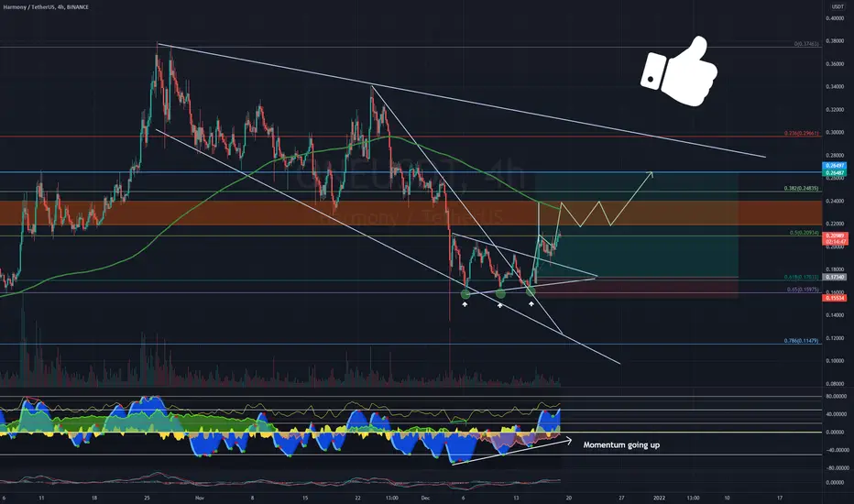Image resolution: width=854 pixels, height=504 pixels.
Task: Click the 'Nov' label on the time axis
Action: pyautogui.click(x=200, y=498)
